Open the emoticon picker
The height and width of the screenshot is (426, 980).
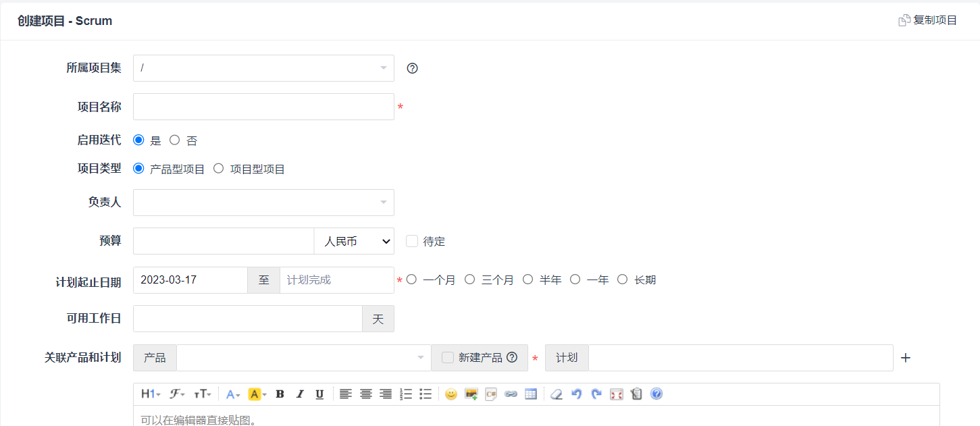pos(451,394)
